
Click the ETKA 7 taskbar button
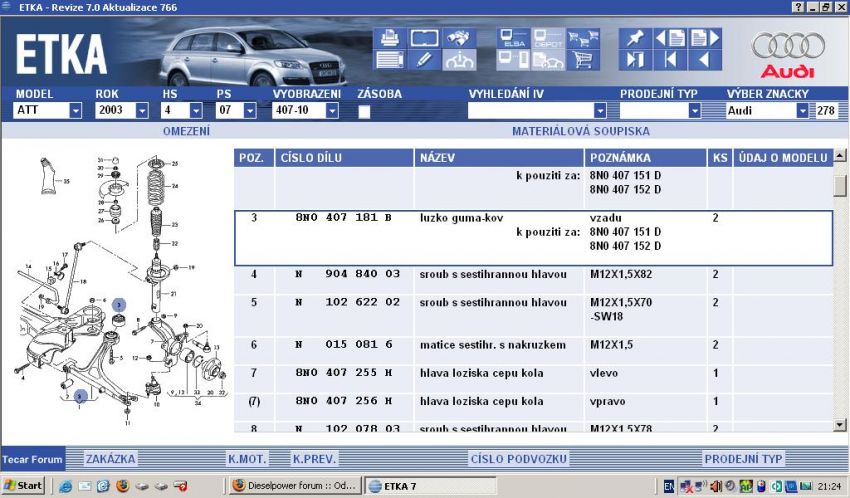[x=430, y=486]
